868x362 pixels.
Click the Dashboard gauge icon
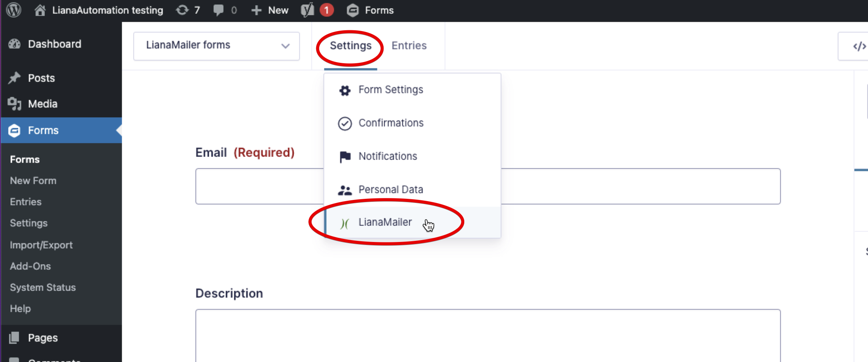click(14, 44)
